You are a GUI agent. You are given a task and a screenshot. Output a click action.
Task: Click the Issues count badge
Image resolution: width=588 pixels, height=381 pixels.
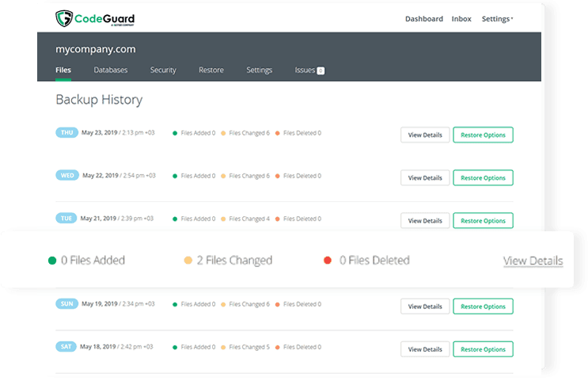(321, 70)
